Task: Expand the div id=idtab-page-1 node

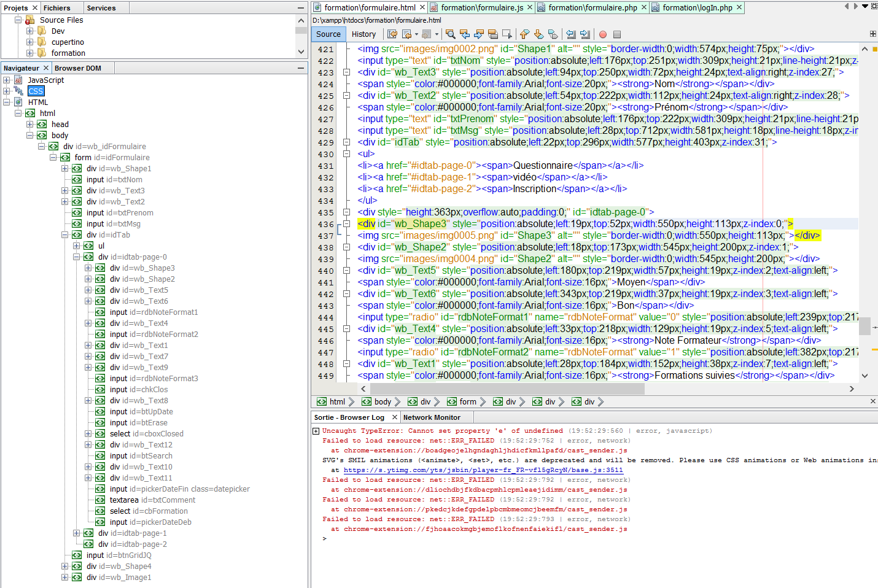Action: tap(77, 533)
